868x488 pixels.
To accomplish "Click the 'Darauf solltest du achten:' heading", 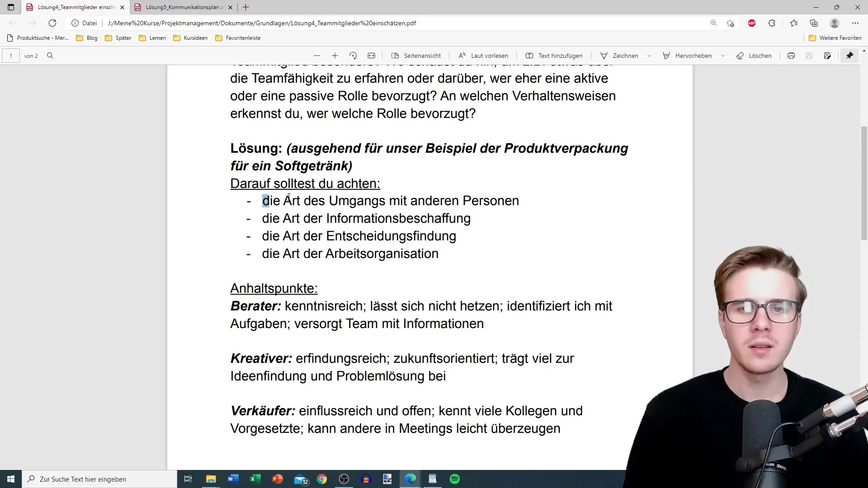I will coord(305,183).
